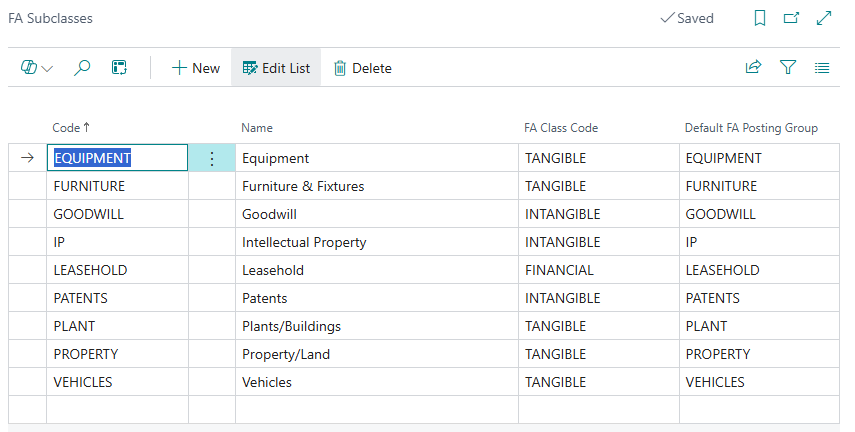Click the Intellectual Property name cell

(377, 242)
